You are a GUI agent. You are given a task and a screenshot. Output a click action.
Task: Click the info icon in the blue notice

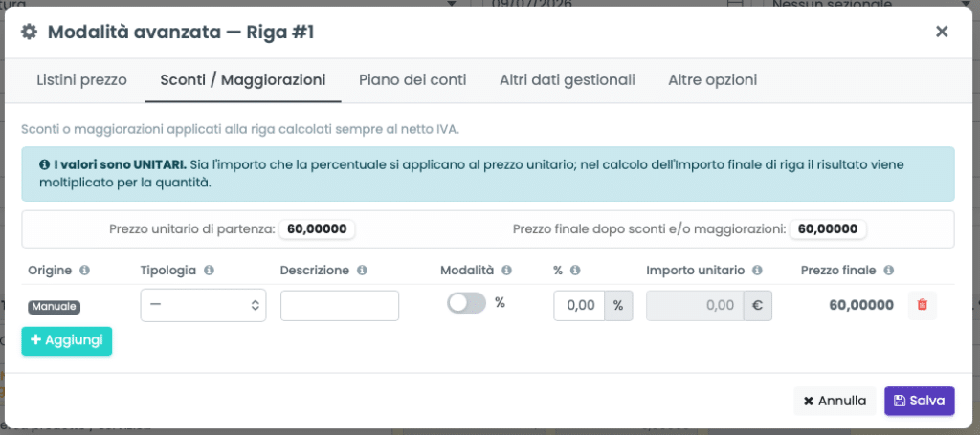[x=44, y=165]
